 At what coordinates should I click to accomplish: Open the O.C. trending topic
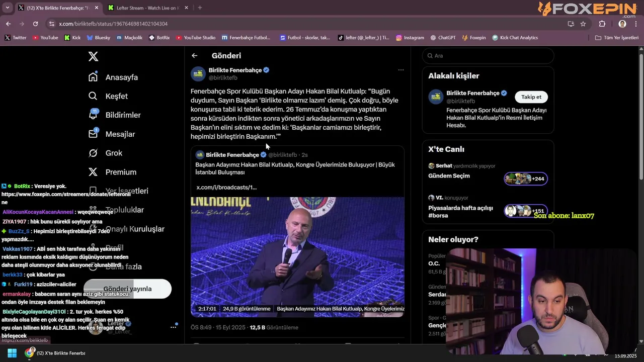[434, 263]
